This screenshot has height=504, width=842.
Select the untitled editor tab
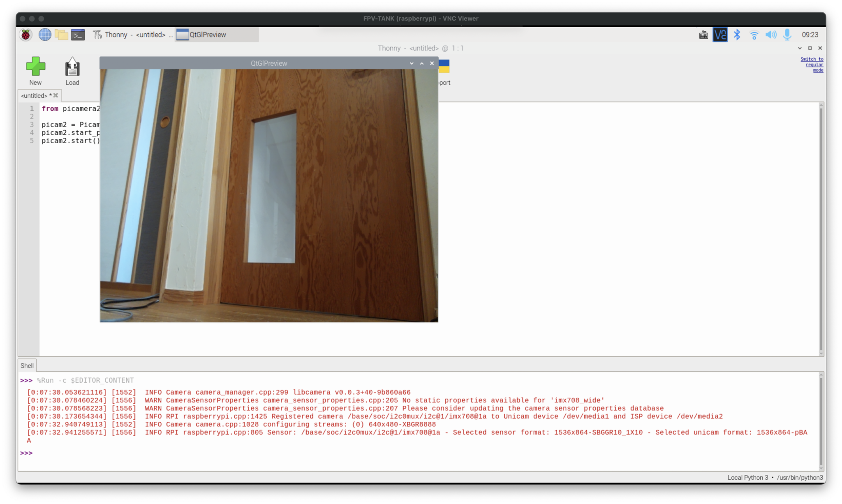click(35, 96)
